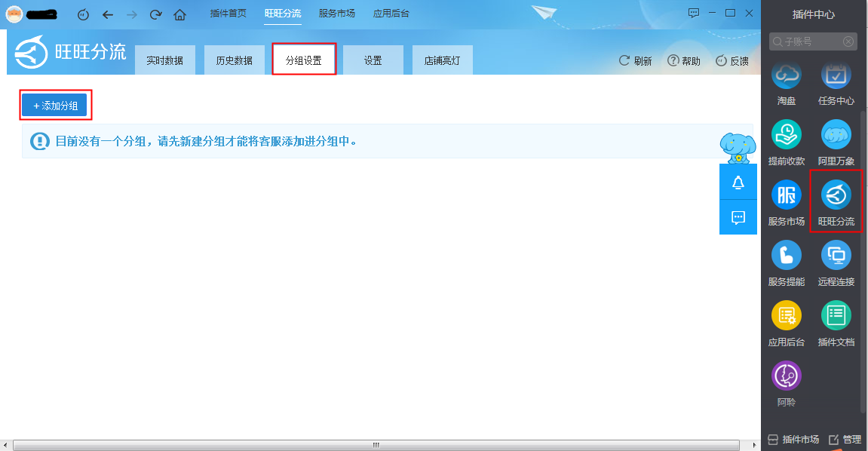The width and height of the screenshot is (868, 451).
Task: Select the 旺旺分流 top menu item
Action: [283, 14]
